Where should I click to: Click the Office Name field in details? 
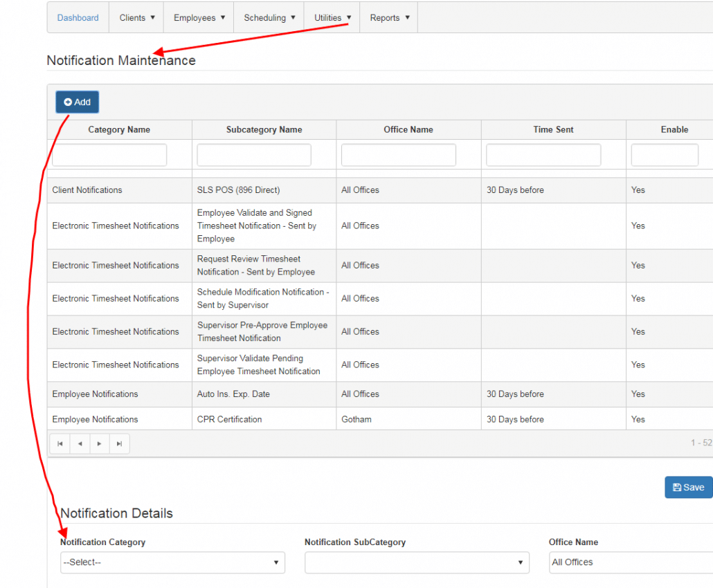[x=630, y=562]
